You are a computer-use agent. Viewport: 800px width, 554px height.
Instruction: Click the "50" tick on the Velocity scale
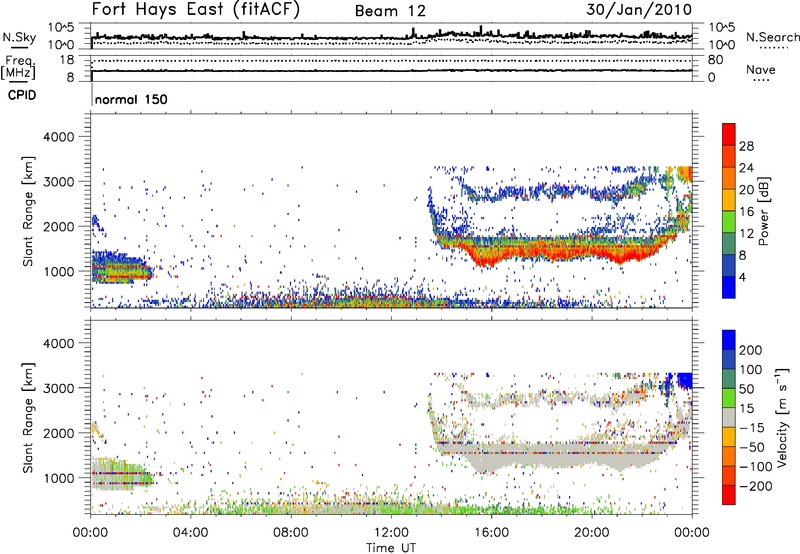(747, 389)
